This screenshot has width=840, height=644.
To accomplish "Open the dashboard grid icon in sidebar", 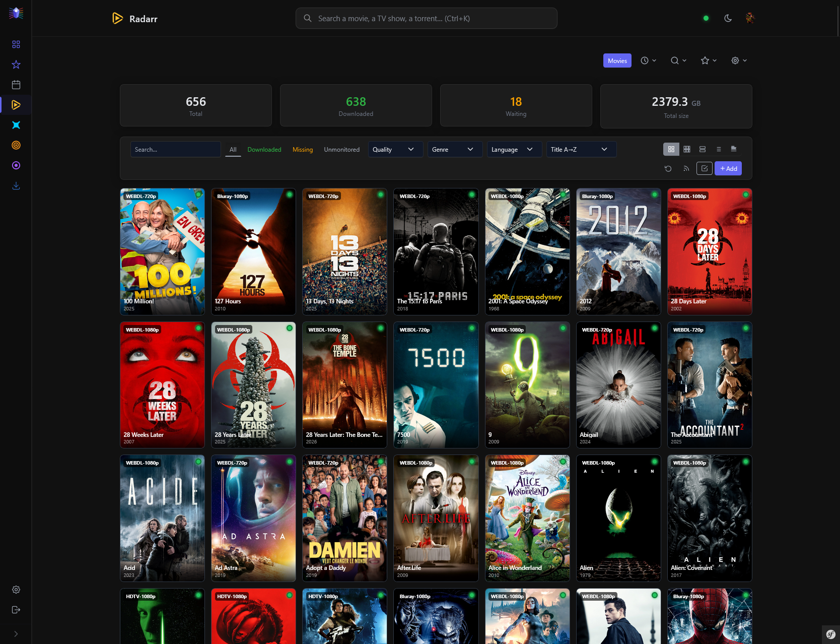I will pos(16,44).
